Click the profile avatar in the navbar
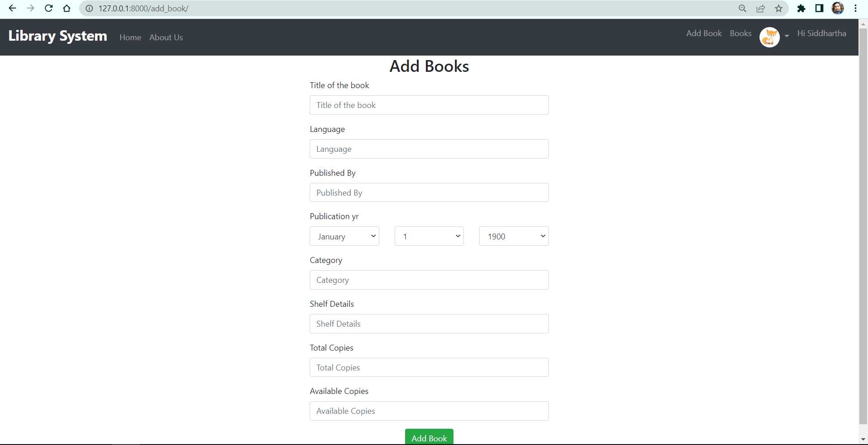868x445 pixels. [x=769, y=37]
